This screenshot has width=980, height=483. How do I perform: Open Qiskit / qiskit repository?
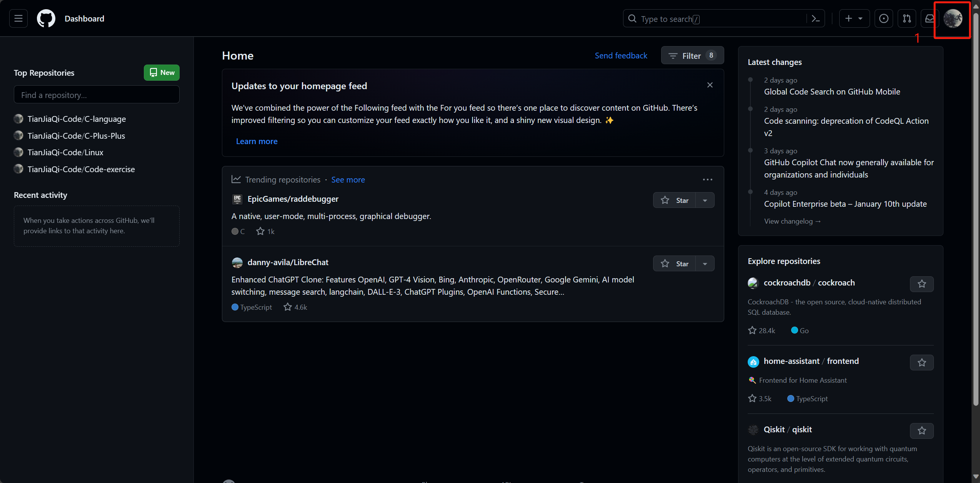788,429
